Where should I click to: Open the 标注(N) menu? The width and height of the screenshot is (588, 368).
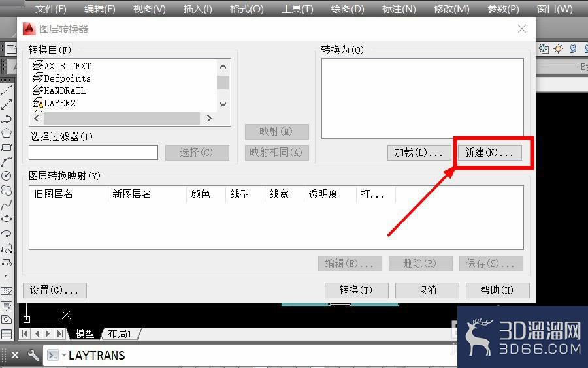[399, 8]
